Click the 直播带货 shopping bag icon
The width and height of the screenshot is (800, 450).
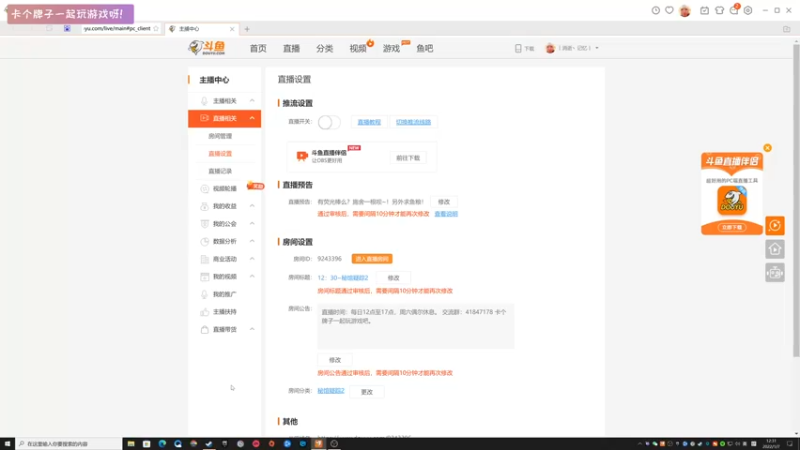coord(205,330)
